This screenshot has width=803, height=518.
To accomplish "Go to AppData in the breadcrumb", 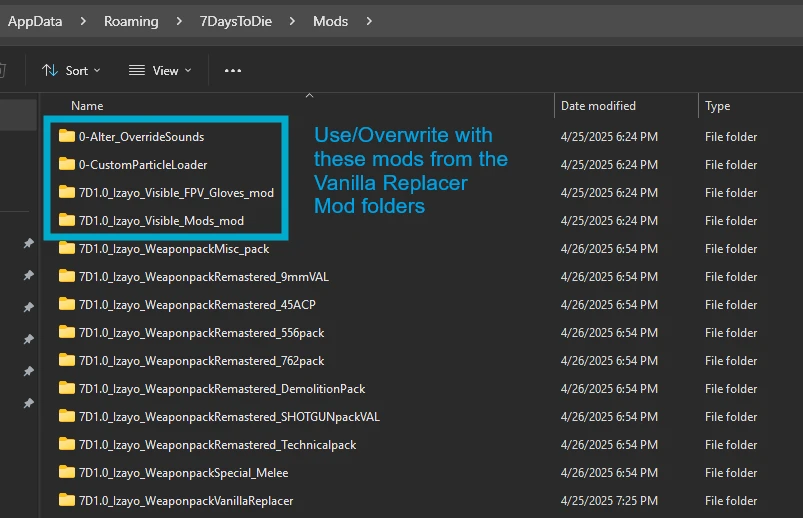I will pos(35,22).
